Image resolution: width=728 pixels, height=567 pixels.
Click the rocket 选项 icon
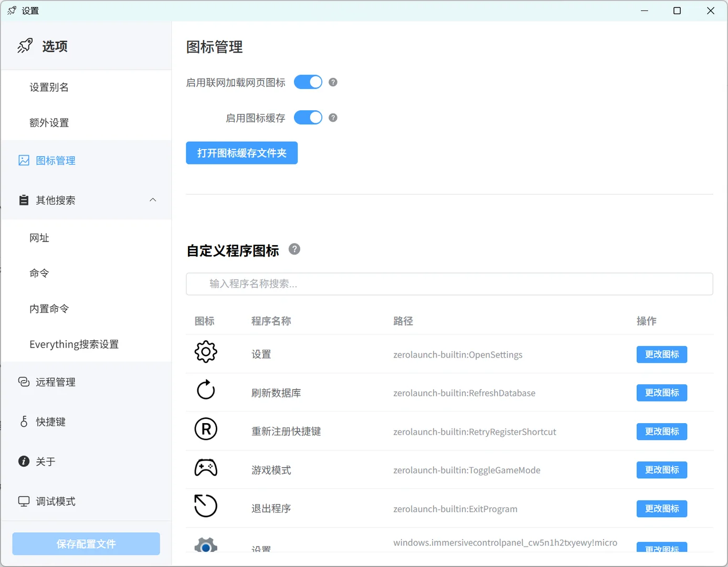(x=25, y=46)
